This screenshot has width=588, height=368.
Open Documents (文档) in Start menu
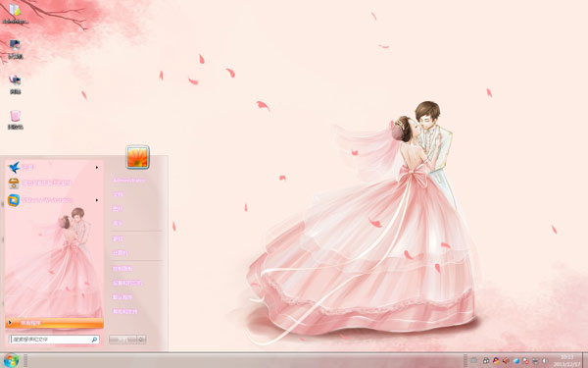point(118,194)
